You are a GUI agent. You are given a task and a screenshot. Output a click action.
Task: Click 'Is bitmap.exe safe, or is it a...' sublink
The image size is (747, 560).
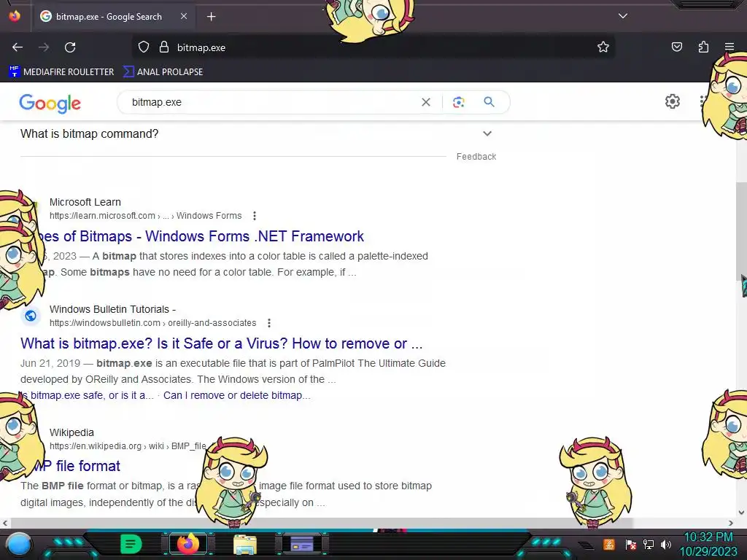tap(87, 395)
